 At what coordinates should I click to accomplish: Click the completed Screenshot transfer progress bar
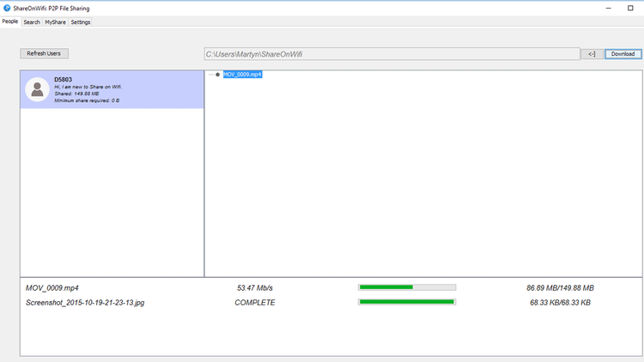point(406,302)
